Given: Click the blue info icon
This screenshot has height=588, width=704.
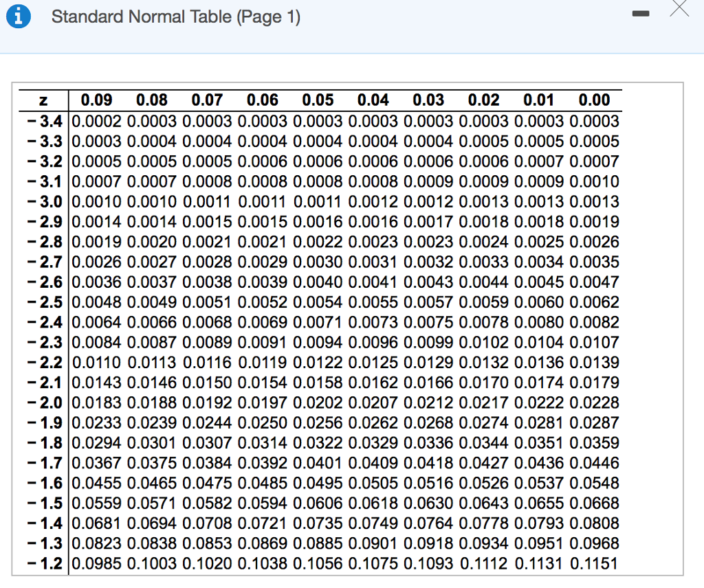Looking at the screenshot, I should tap(18, 16).
